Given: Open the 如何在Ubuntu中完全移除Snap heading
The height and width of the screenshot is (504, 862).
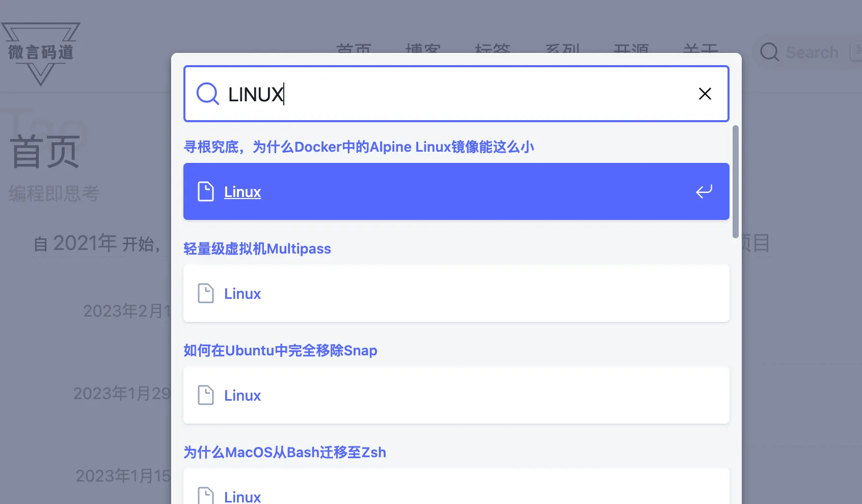Looking at the screenshot, I should pos(280,350).
